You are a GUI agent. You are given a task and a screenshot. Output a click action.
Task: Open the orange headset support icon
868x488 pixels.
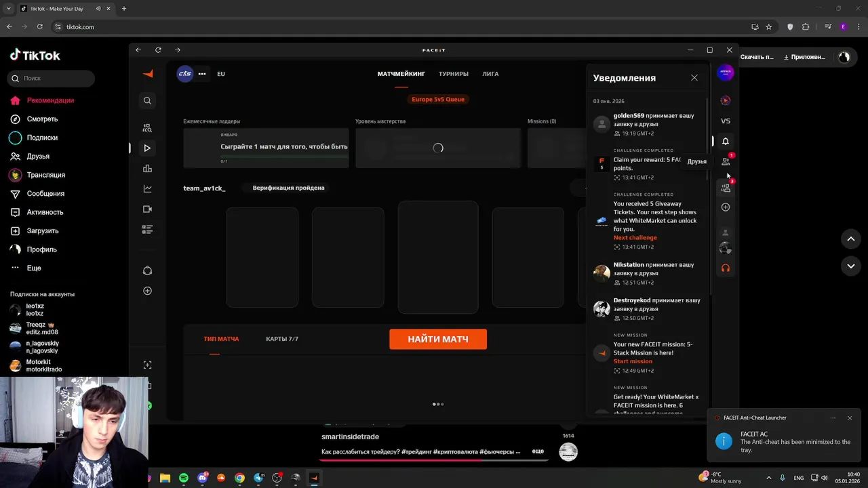(726, 268)
